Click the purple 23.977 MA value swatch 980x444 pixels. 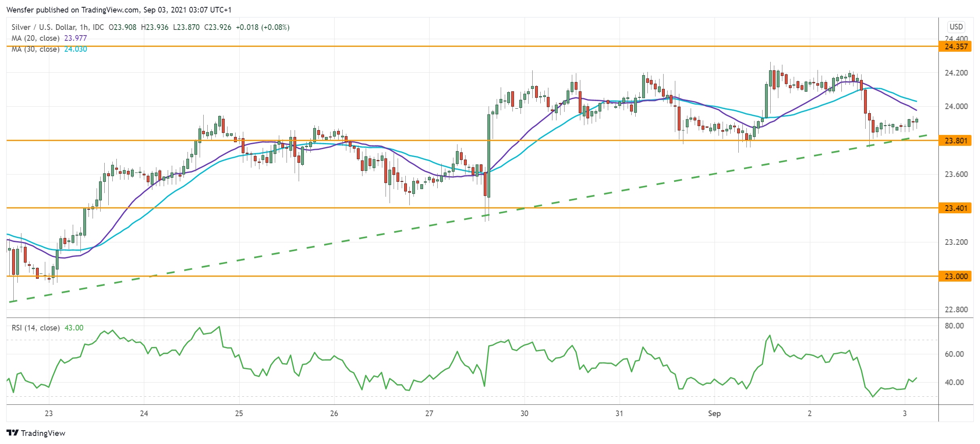click(76, 38)
